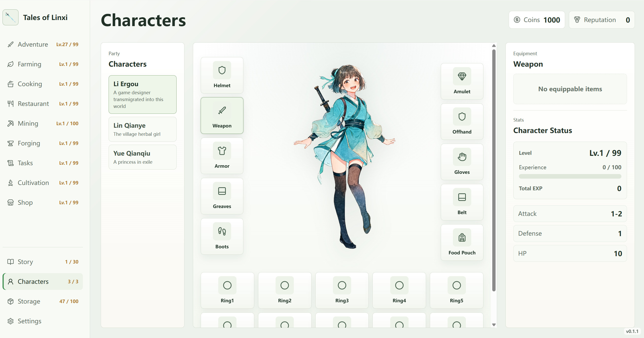Click the HP stat row
Viewport: 644px width, 338px height.
coord(570,253)
